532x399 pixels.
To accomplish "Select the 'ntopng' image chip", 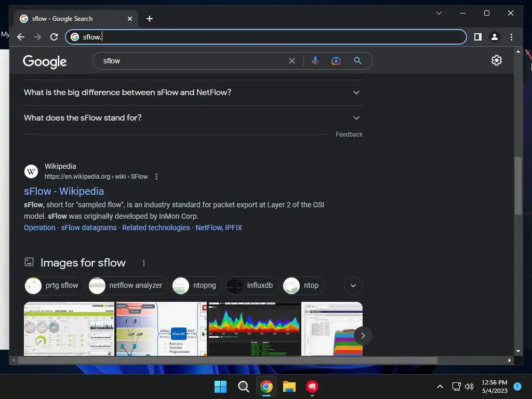I will (x=196, y=286).
